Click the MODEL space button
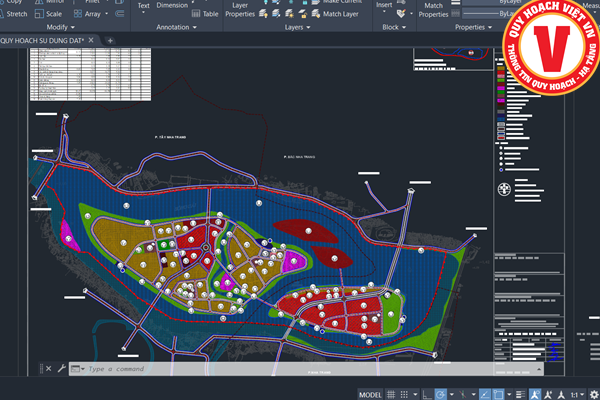 click(369, 394)
